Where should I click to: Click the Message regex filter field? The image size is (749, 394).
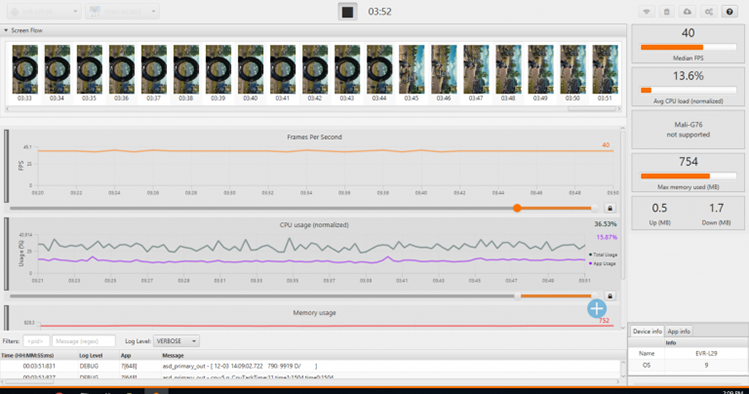point(84,341)
